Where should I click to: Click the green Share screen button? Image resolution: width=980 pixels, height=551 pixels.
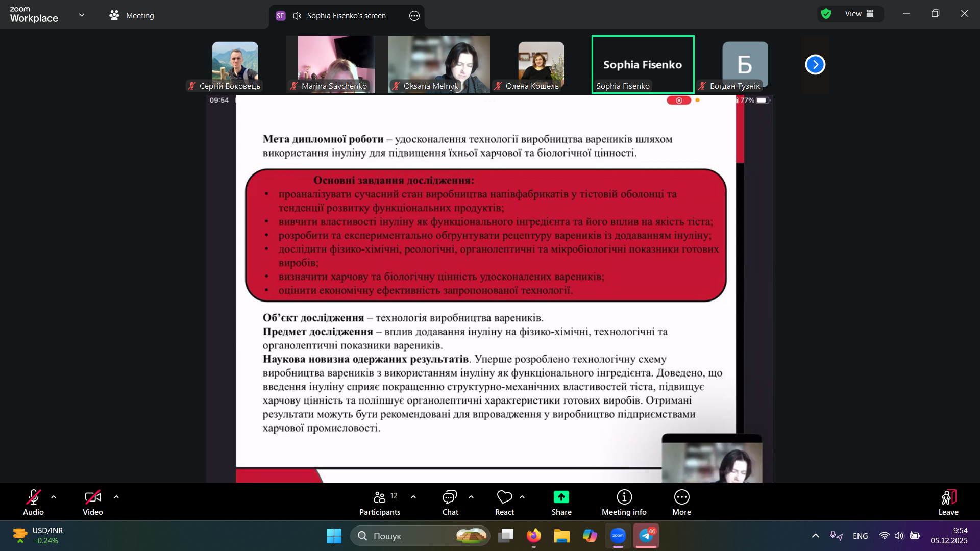561,497
